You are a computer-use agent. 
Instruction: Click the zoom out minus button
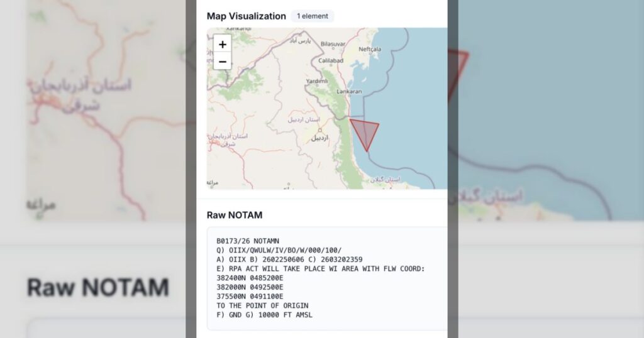pos(223,62)
